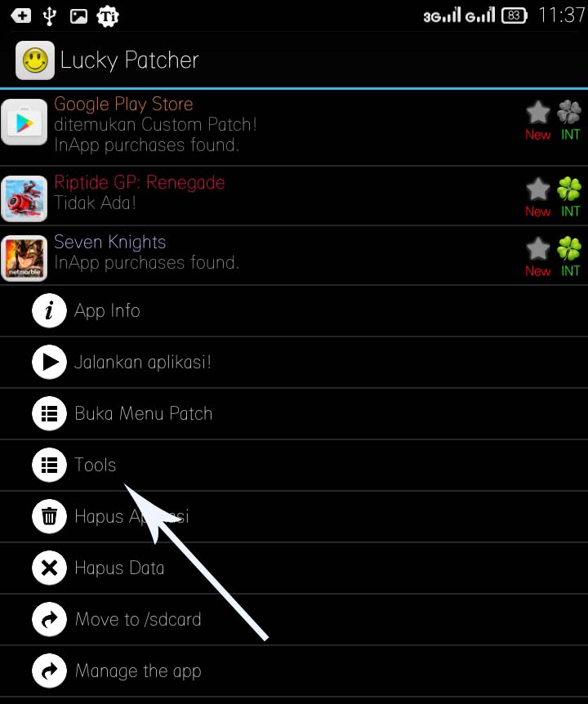This screenshot has height=704, width=588.
Task: Select Seven Knights title text
Action: click(110, 243)
